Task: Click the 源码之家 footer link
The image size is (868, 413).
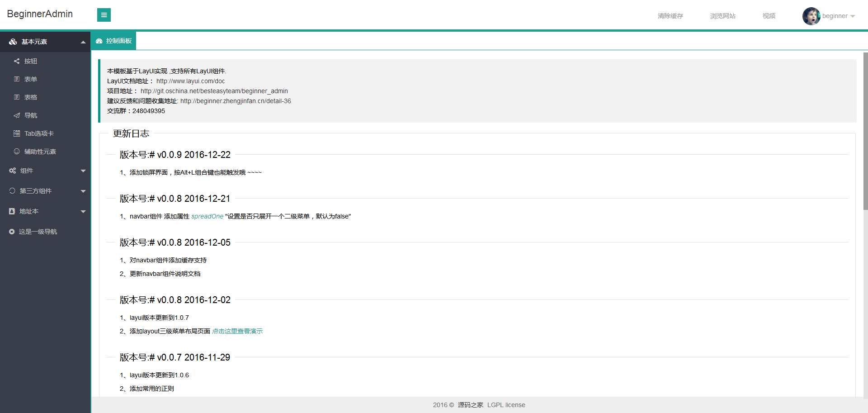Action: coord(470,405)
